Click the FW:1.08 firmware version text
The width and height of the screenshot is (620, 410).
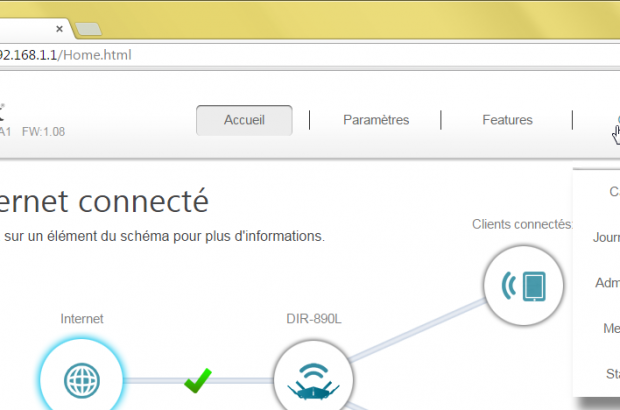pos(44,131)
